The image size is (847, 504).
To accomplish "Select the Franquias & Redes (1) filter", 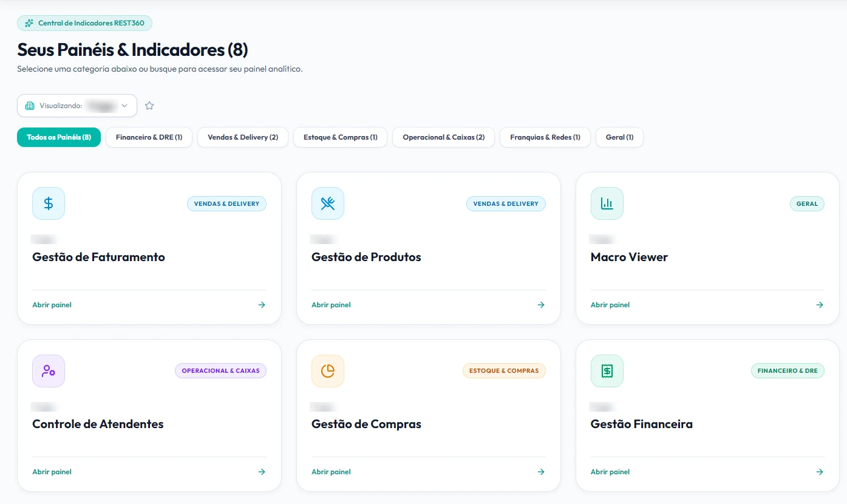I will point(545,137).
